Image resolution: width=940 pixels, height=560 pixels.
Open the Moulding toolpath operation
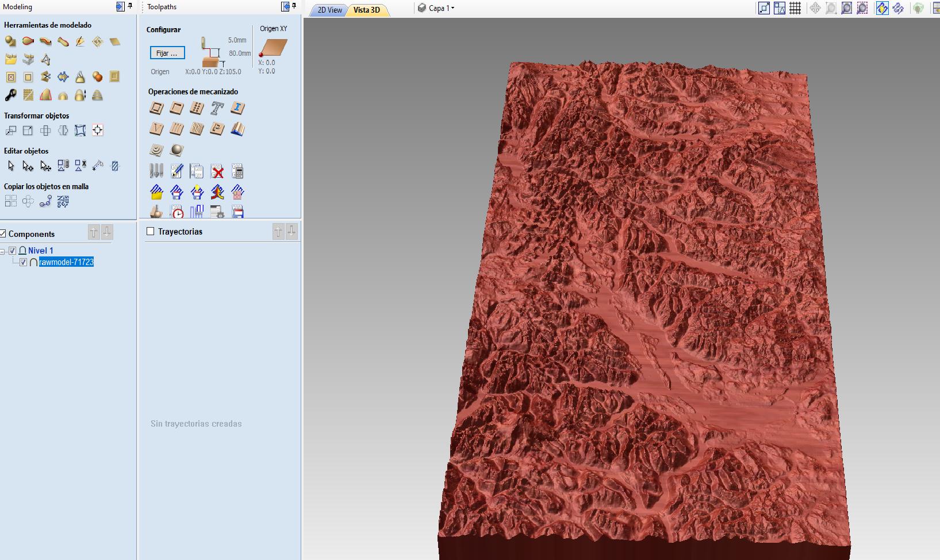237,129
